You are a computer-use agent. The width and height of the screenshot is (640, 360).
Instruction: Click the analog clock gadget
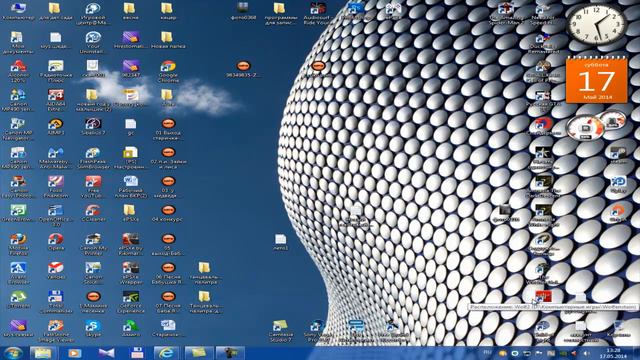[x=596, y=25]
